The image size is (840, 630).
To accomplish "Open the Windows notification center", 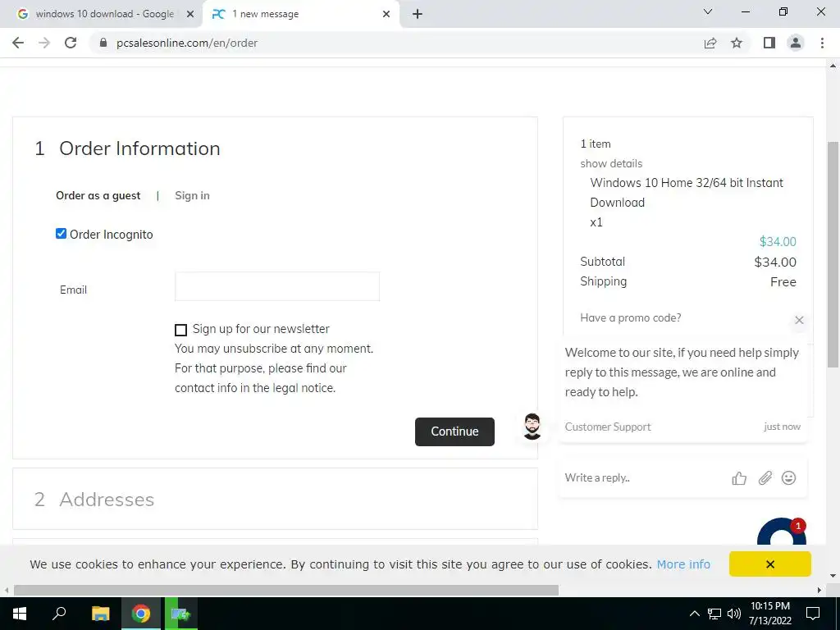I will point(813,614).
